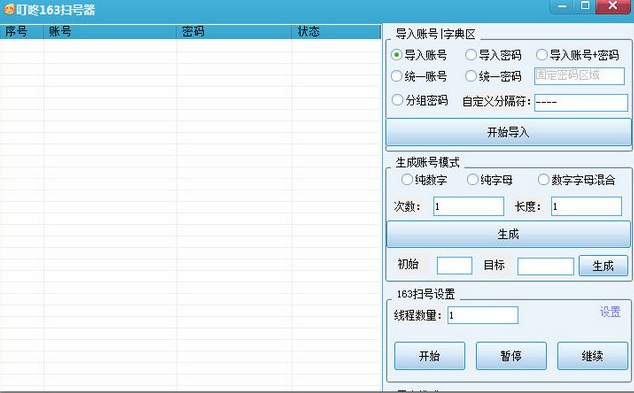The width and height of the screenshot is (634, 393).
Task: Click the 次数 input field
Action: [x=469, y=206]
